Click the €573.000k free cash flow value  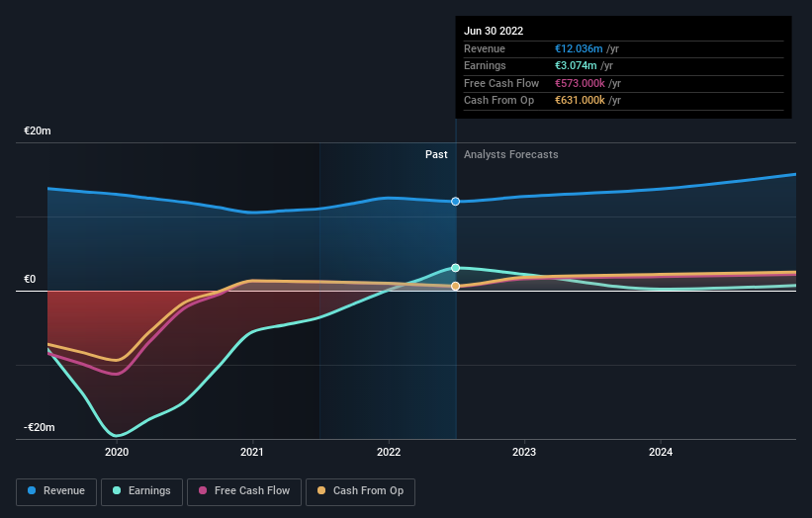[580, 83]
